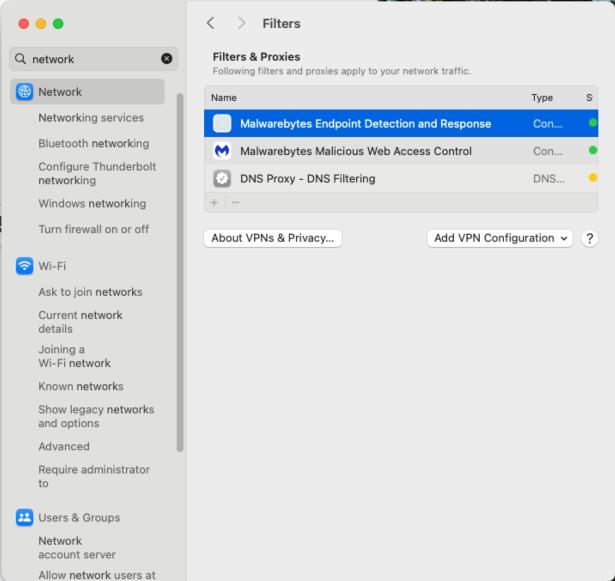Click the Network globe icon in sidebar
615x581 pixels.
coord(24,91)
